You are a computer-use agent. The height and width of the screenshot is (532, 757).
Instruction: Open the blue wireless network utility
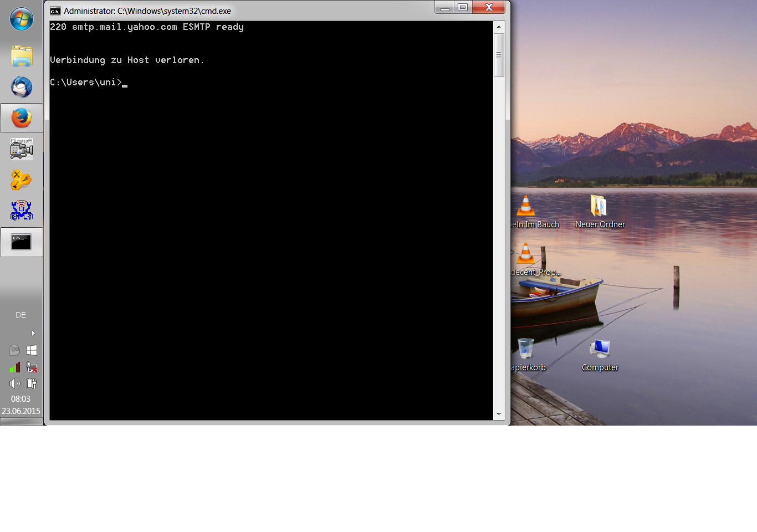tap(22, 211)
